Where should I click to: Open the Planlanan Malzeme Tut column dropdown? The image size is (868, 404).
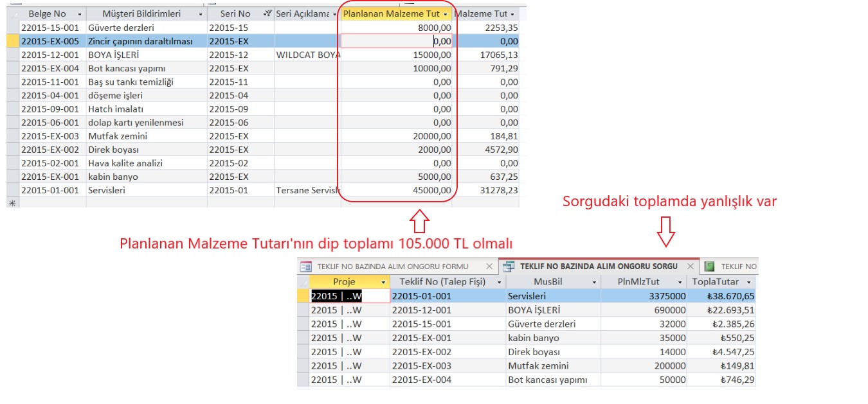coord(446,13)
